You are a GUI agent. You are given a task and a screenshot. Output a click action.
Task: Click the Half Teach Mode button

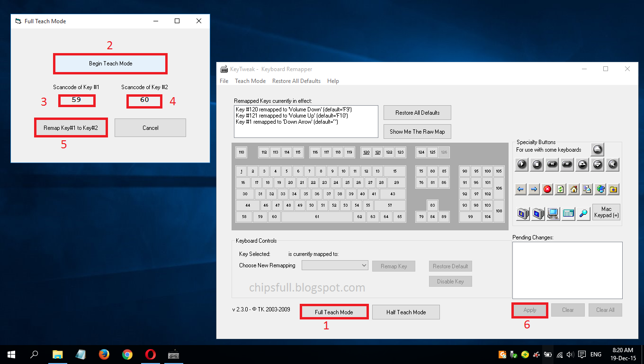click(x=406, y=312)
